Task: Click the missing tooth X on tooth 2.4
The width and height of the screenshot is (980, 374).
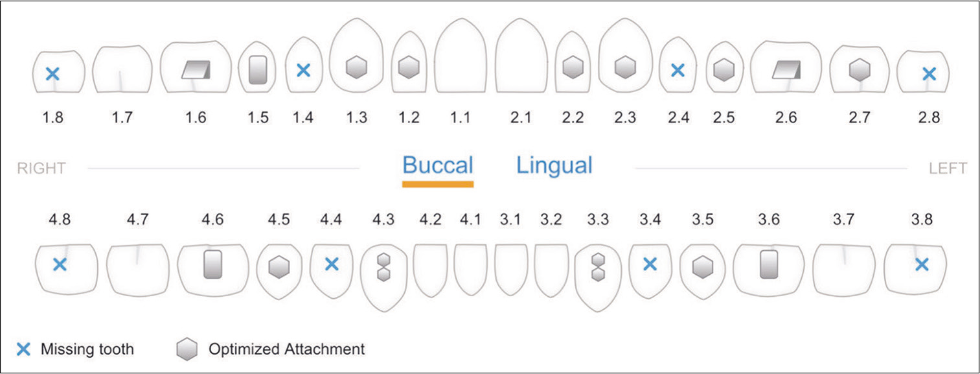Action: [x=678, y=70]
